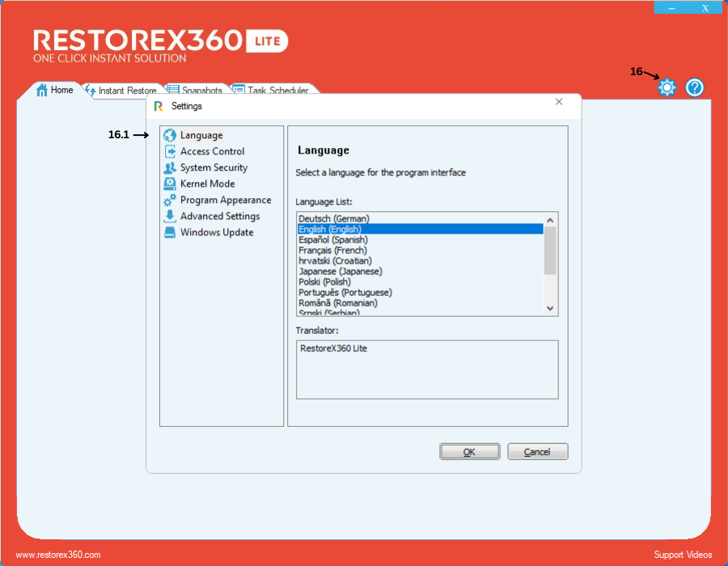Select Deutsch (German) in the language list
The height and width of the screenshot is (566, 728).
point(334,219)
